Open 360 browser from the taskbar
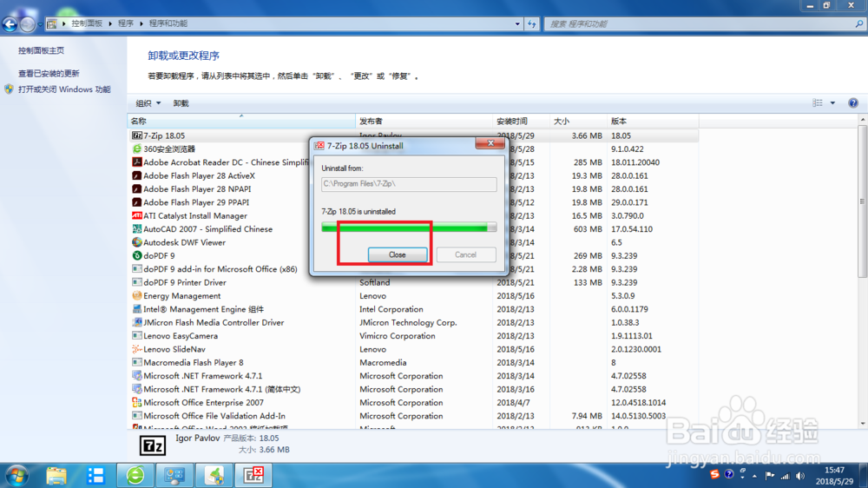 (x=135, y=475)
